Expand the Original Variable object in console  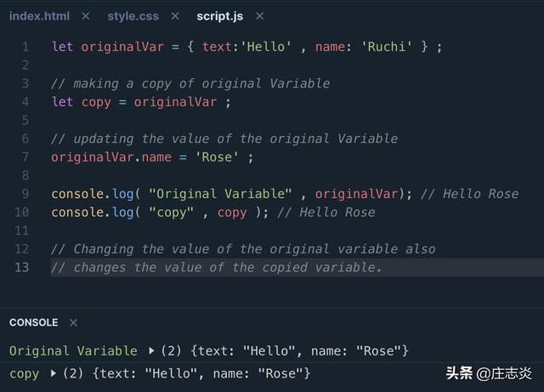tap(151, 350)
